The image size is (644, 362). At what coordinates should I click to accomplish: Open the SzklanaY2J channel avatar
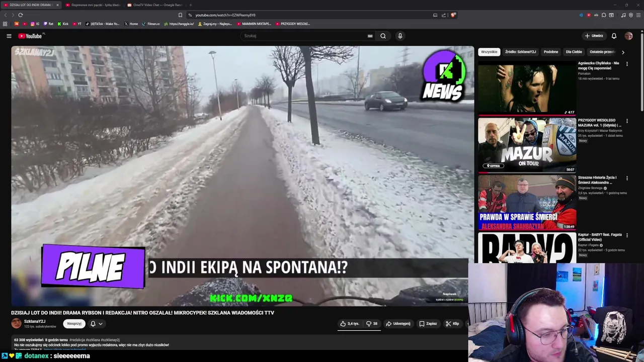(17, 323)
